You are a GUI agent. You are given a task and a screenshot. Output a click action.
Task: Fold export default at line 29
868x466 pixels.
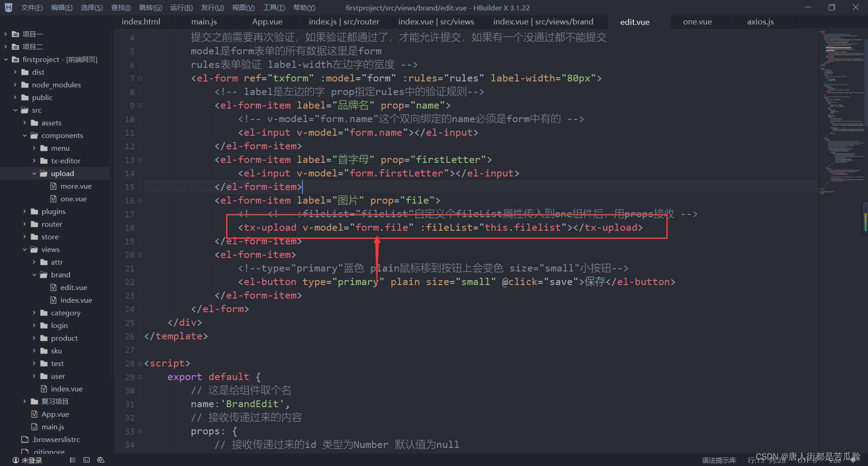(x=140, y=377)
